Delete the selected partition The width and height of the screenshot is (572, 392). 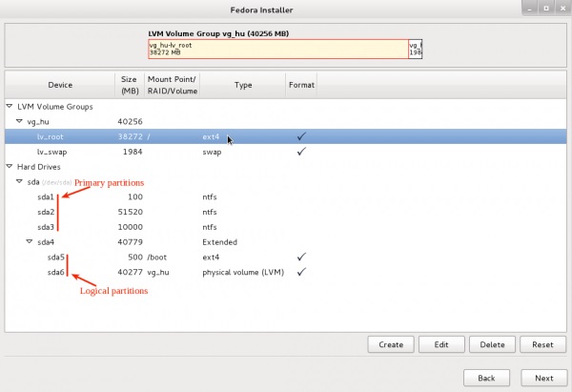(x=492, y=344)
